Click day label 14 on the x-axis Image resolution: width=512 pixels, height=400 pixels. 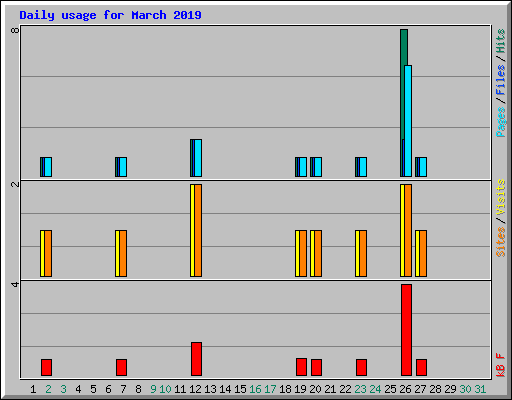tap(225, 389)
